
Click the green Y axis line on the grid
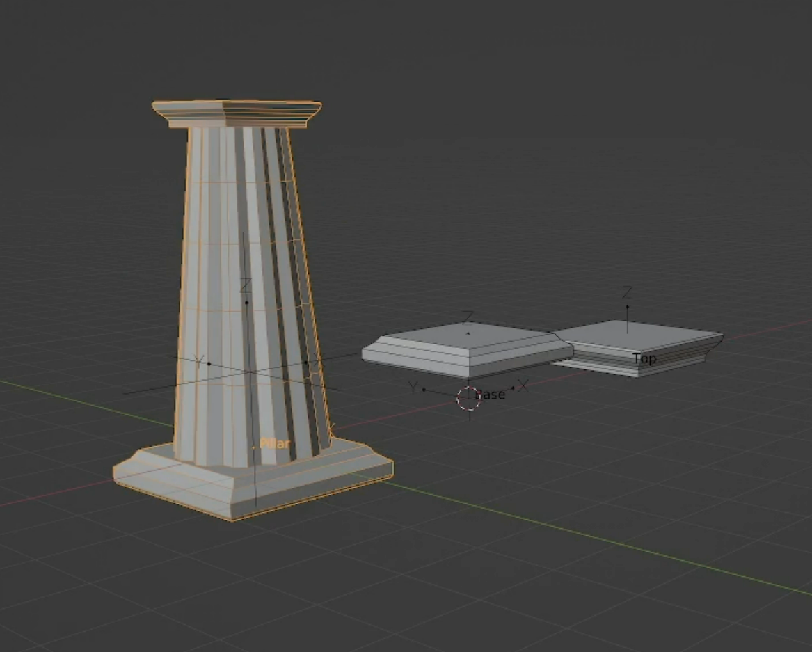click(596, 539)
